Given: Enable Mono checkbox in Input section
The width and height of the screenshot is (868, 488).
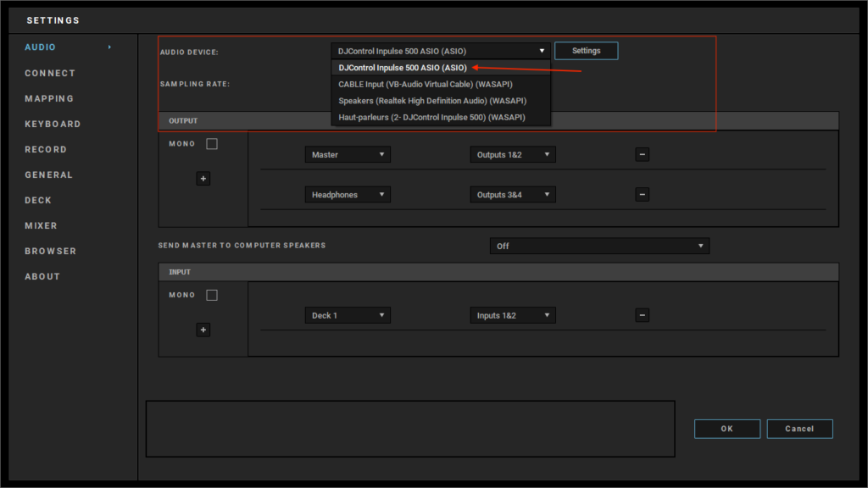Looking at the screenshot, I should (212, 296).
